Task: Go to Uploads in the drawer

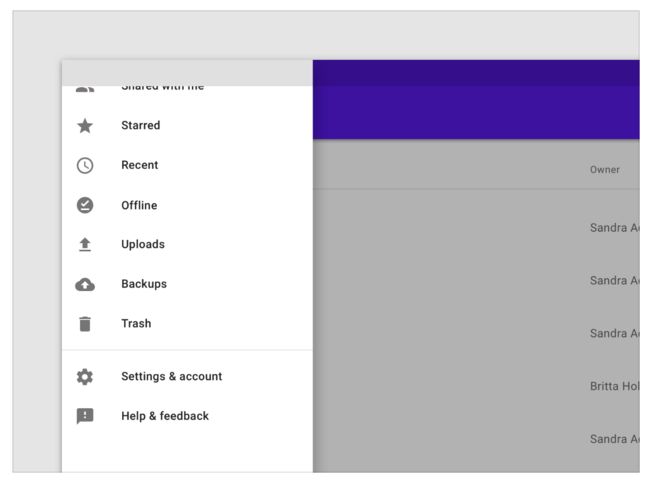Action: [187, 244]
